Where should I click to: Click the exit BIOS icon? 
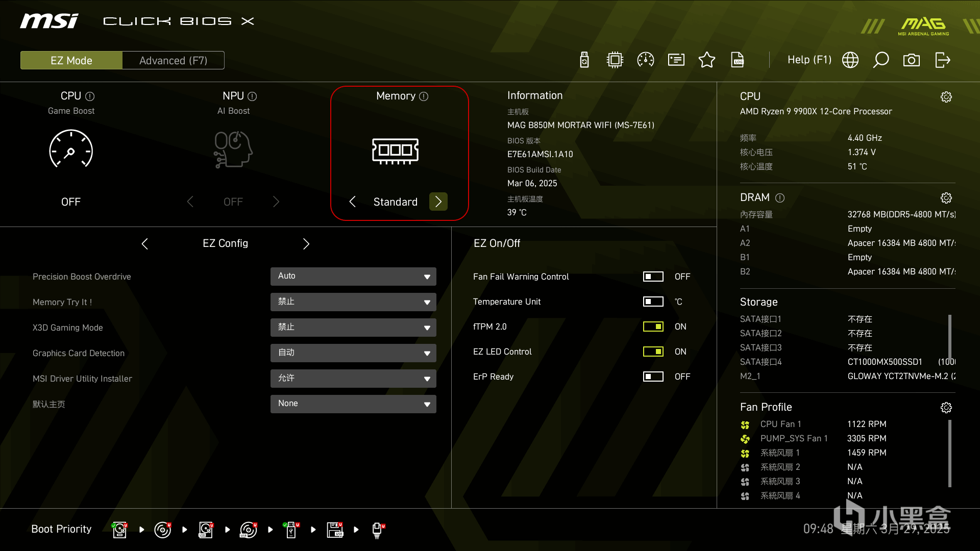click(x=942, y=60)
